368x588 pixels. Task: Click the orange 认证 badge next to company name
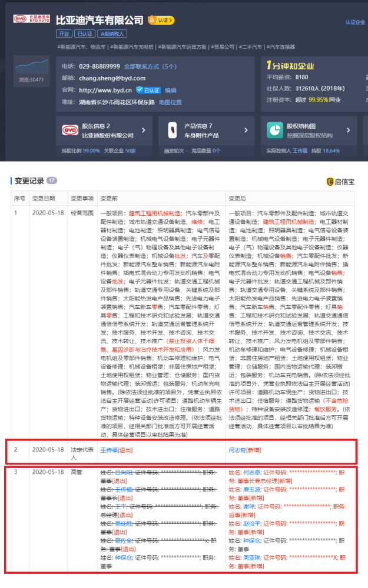[x=161, y=20]
